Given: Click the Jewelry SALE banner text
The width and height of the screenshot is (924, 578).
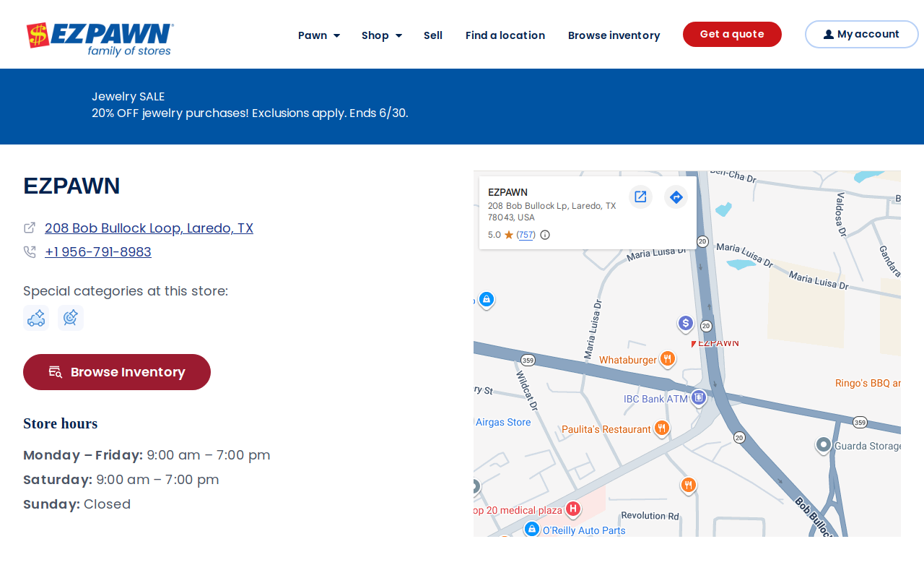Looking at the screenshot, I should pos(128,96).
